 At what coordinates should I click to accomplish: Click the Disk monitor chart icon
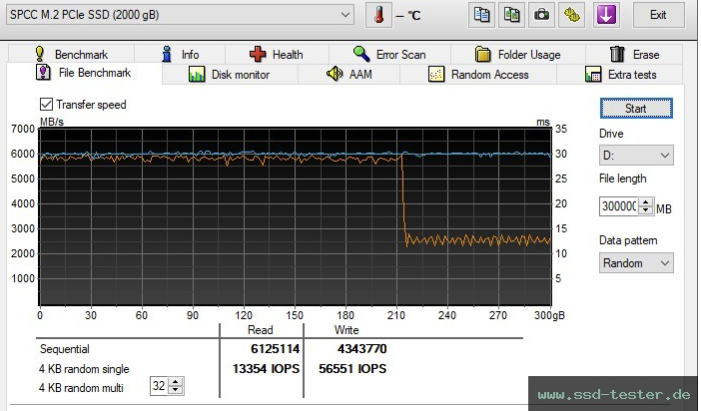[x=197, y=74]
